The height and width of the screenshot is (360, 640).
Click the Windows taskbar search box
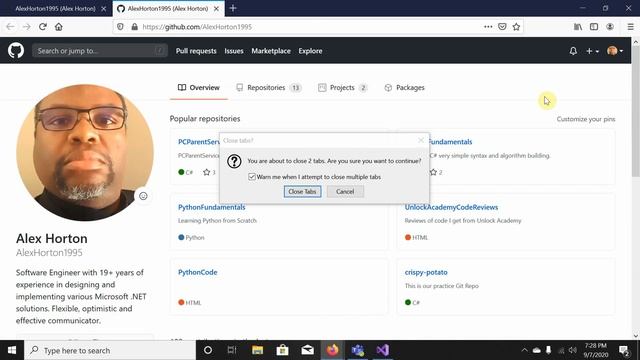[110, 350]
